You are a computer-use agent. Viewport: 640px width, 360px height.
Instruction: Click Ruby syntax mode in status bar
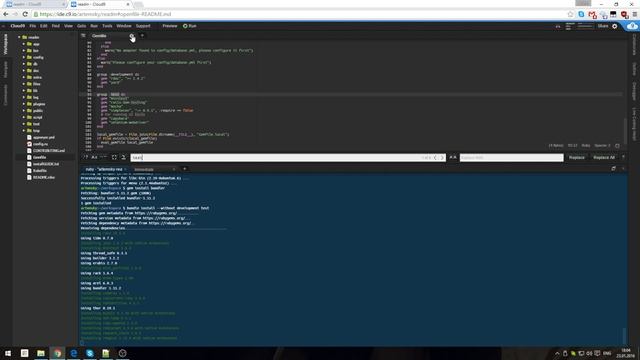(586, 146)
